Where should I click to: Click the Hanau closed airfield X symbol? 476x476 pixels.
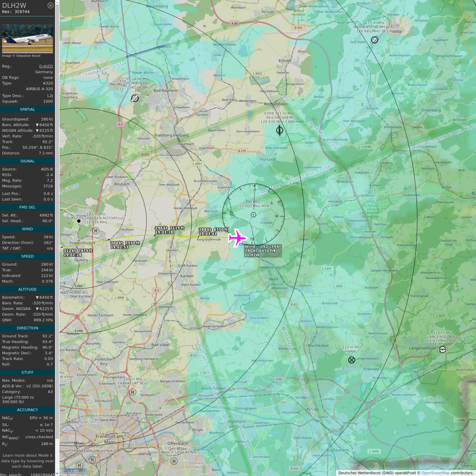coord(351,360)
